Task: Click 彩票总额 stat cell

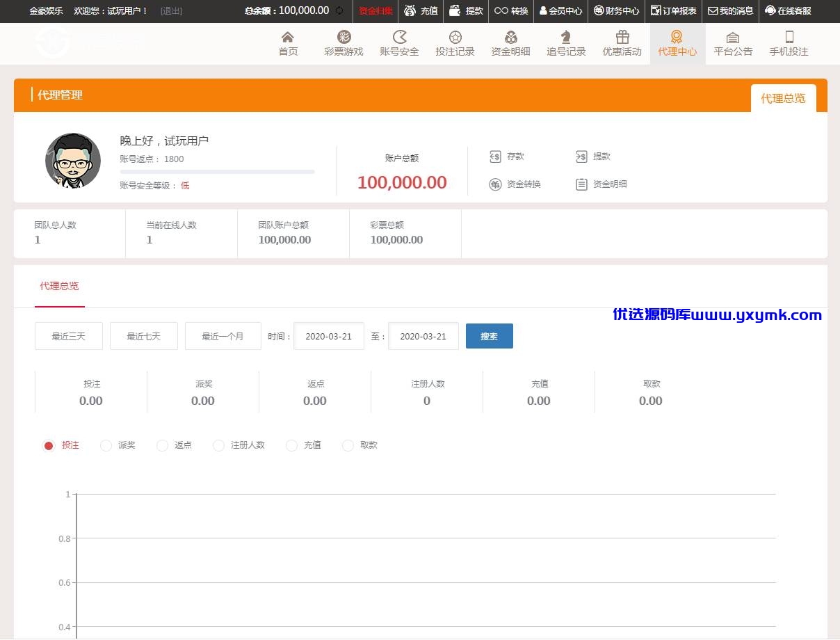Action: 405,233
